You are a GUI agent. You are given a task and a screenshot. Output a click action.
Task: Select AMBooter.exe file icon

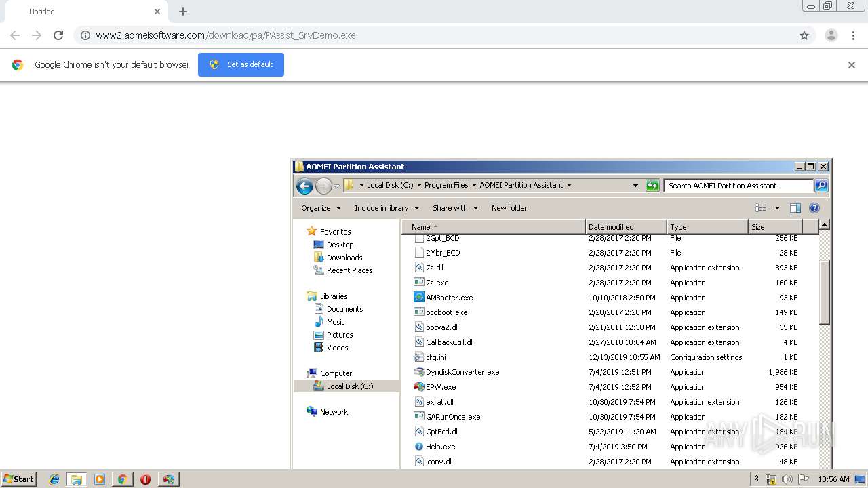coord(419,297)
